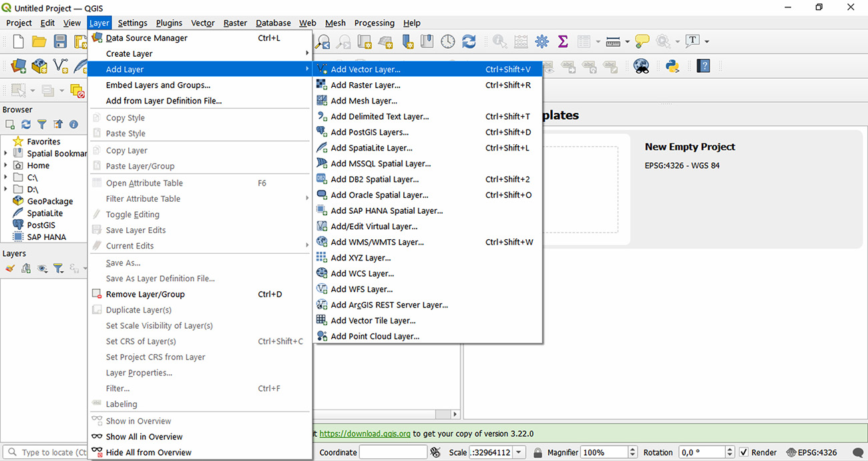Open the Python Console icon
The image size is (868, 461).
tap(672, 66)
